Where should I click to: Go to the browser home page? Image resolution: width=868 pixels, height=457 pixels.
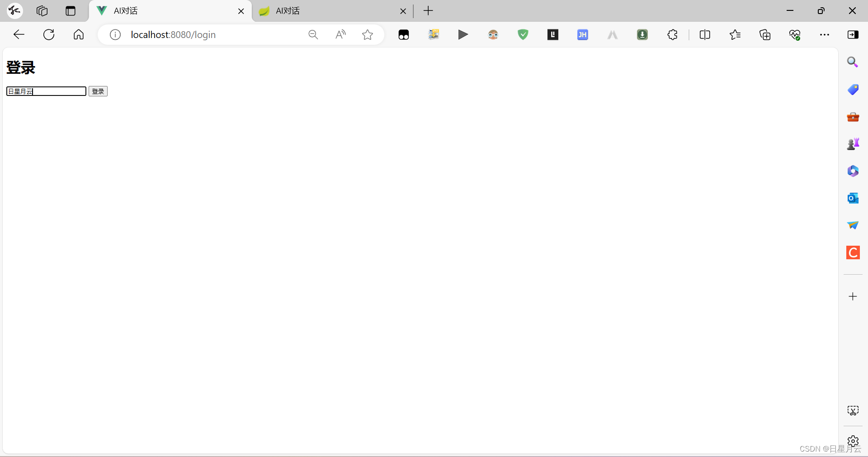(x=79, y=34)
